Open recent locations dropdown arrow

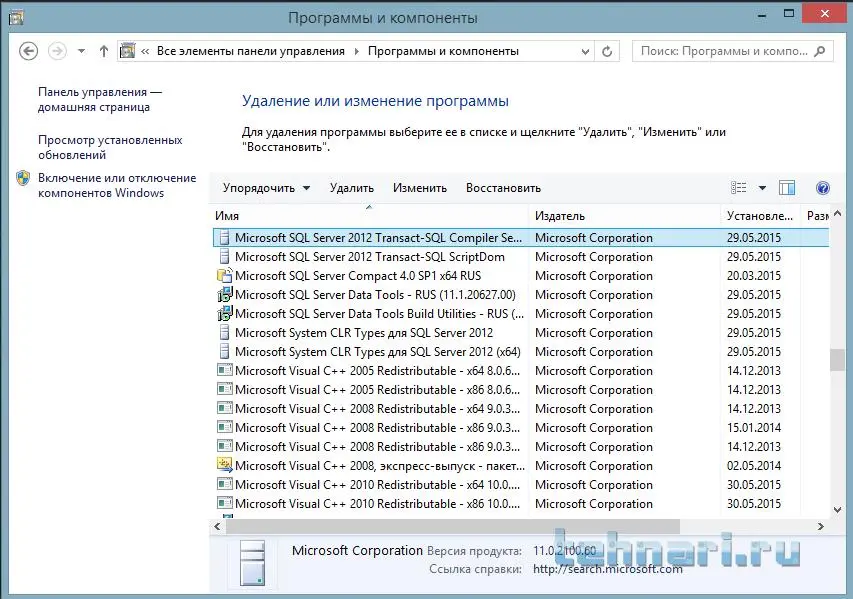[x=82, y=51]
